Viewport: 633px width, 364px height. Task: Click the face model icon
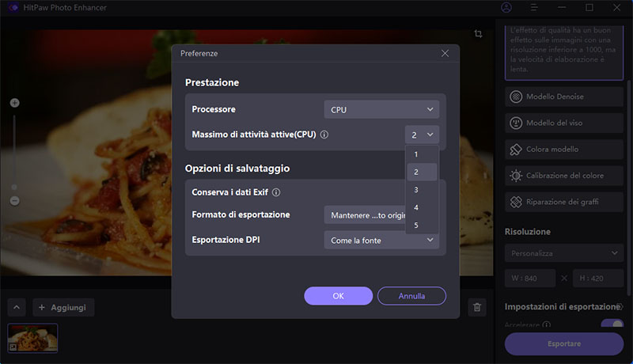click(516, 123)
